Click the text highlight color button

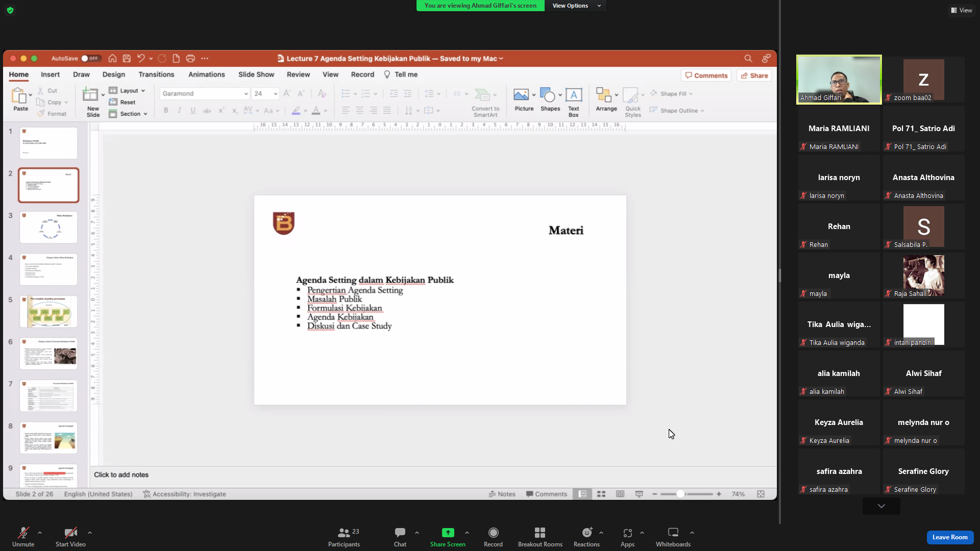(x=296, y=110)
